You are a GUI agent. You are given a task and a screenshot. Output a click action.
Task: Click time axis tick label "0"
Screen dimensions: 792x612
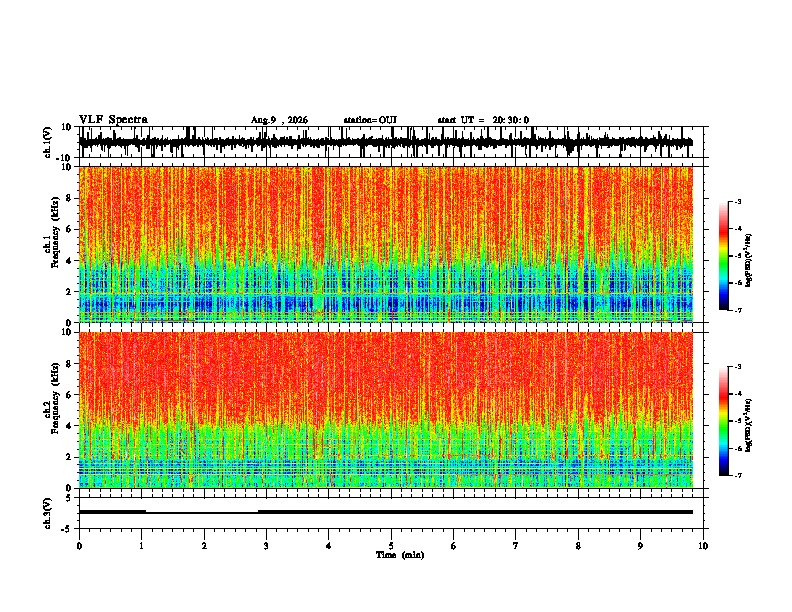pos(79,546)
